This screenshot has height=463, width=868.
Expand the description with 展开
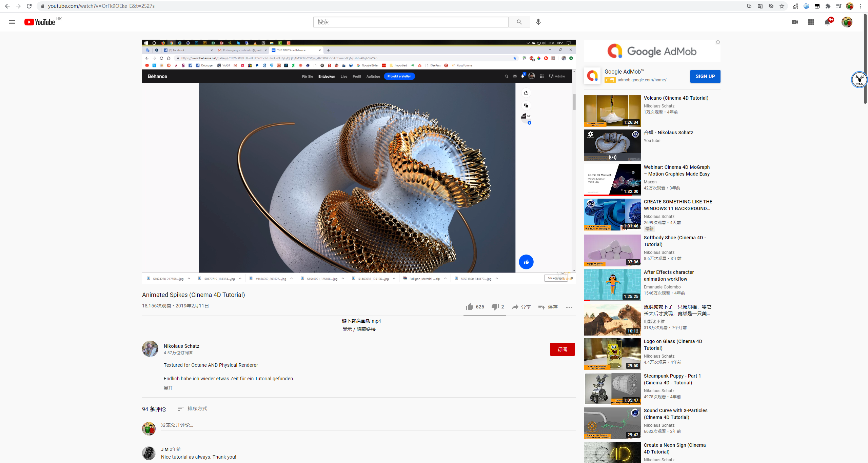click(x=168, y=388)
